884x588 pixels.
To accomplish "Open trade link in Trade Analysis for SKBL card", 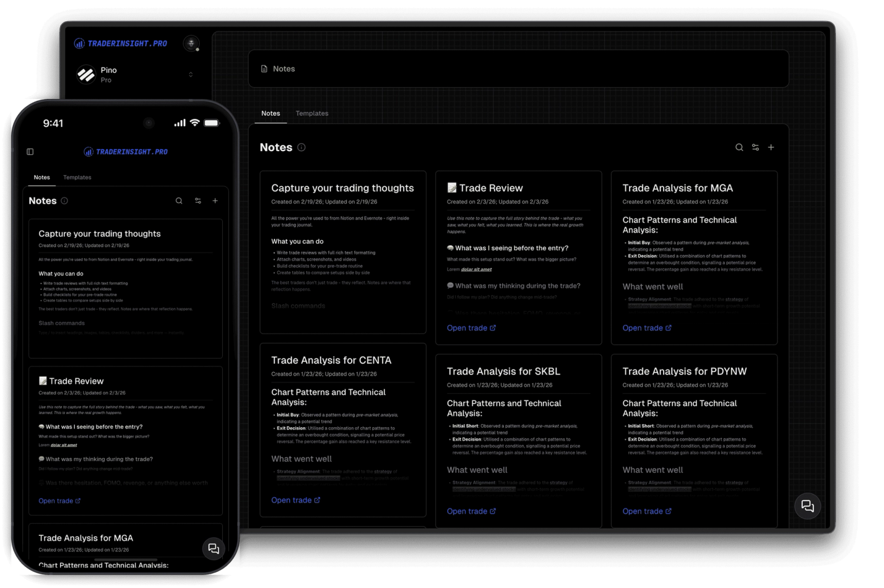I will (471, 512).
